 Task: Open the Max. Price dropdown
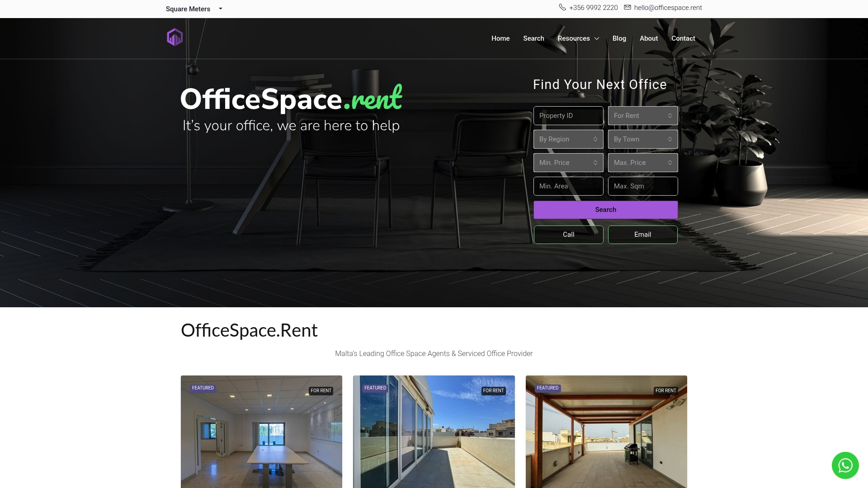coord(642,162)
